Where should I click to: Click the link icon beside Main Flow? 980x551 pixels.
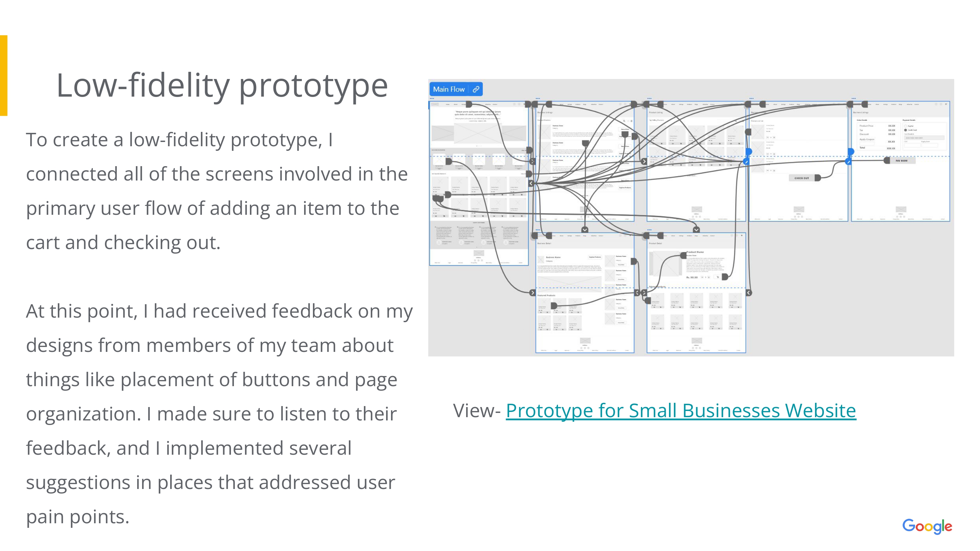tap(476, 89)
